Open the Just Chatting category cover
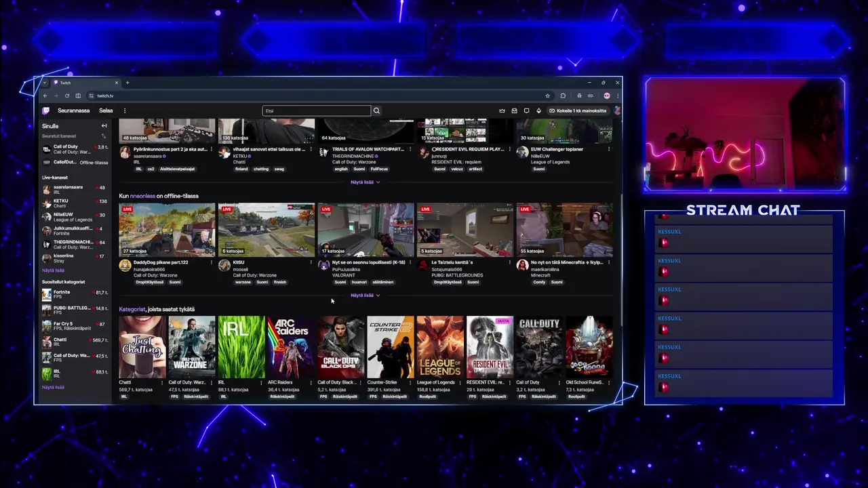868x488 pixels. tap(142, 346)
